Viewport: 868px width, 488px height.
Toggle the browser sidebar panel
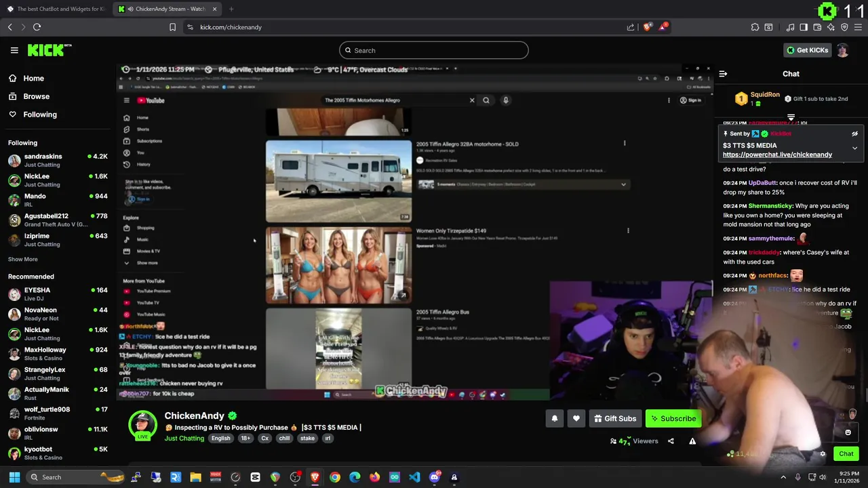804,27
